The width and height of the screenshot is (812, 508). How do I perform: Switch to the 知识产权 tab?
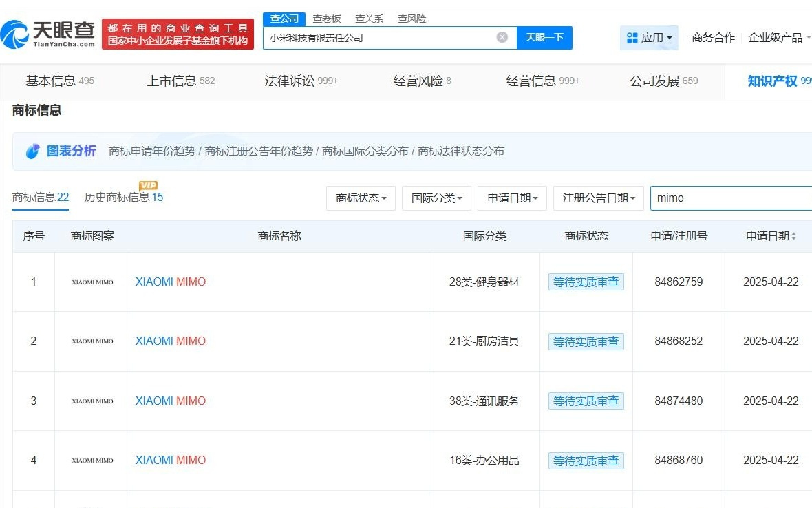pos(773,81)
